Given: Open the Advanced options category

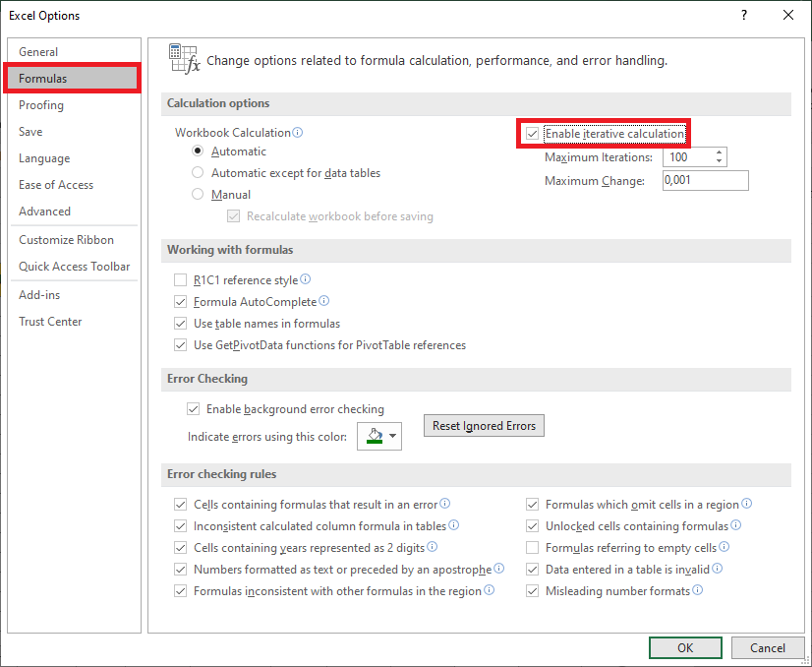Looking at the screenshot, I should pyautogui.click(x=44, y=212).
